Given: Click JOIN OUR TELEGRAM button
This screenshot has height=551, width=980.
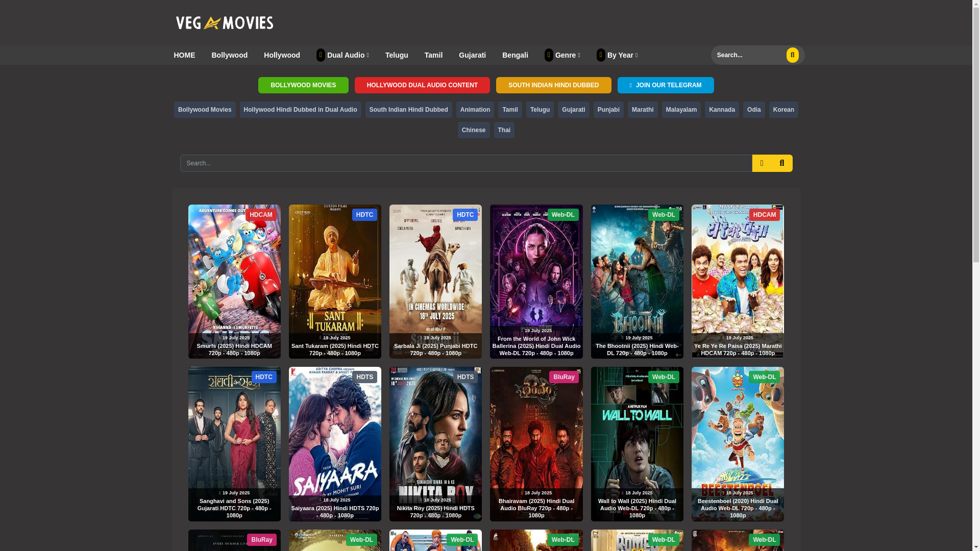Looking at the screenshot, I should tap(666, 85).
